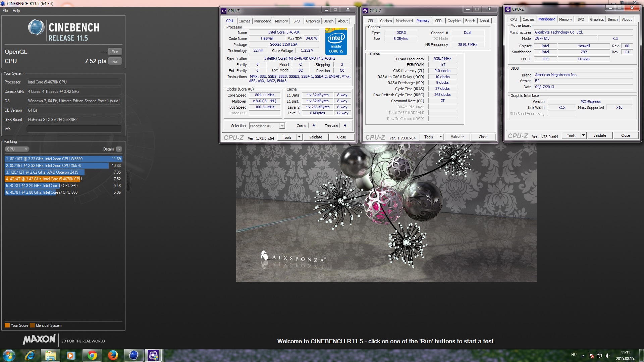Image resolution: width=644 pixels, height=362 pixels.
Task: Expand Tools dropdown arrow in Mainboard CPU-Z window
Action: [583, 135]
